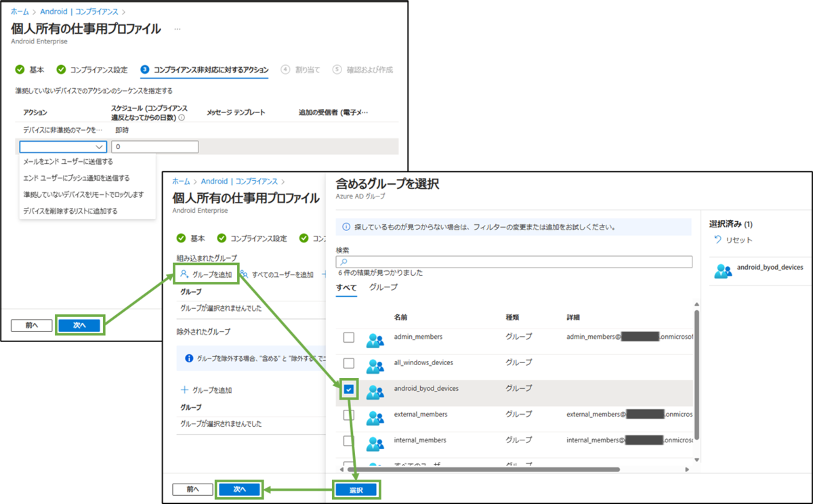Click external_members group icon
The image size is (813, 504).
click(x=375, y=417)
